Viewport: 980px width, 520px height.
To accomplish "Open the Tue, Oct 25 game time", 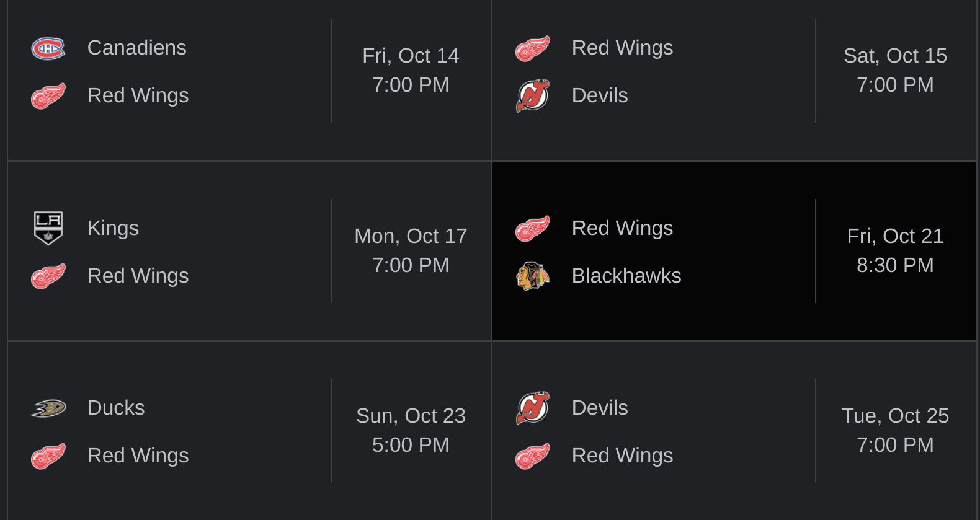I will (x=895, y=445).
